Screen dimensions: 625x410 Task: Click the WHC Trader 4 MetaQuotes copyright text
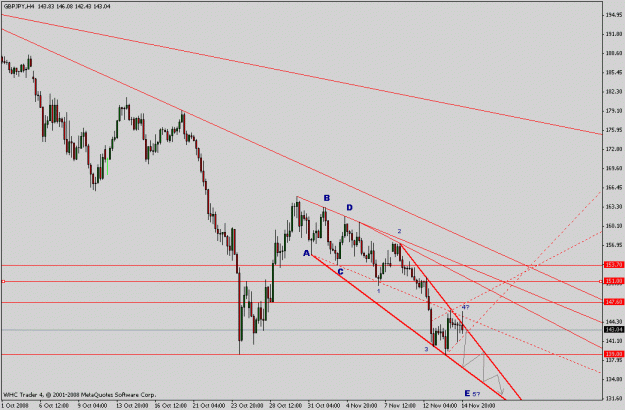[x=79, y=395]
